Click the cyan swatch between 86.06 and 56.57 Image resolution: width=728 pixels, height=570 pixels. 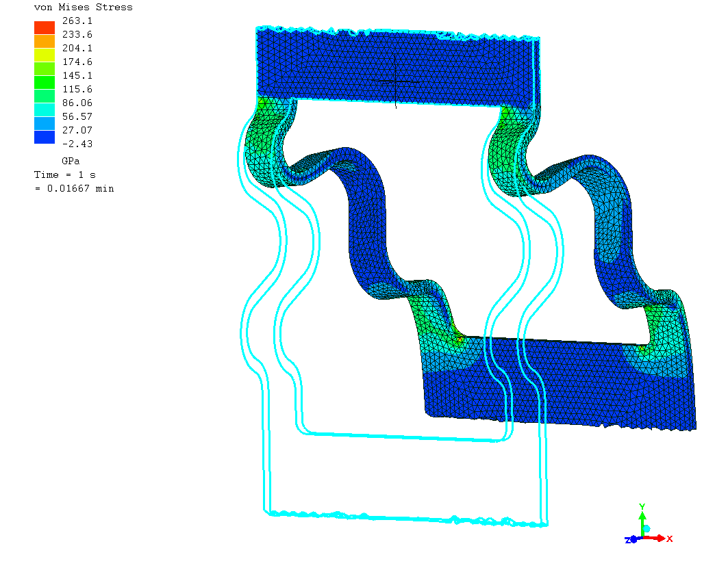[45, 109]
